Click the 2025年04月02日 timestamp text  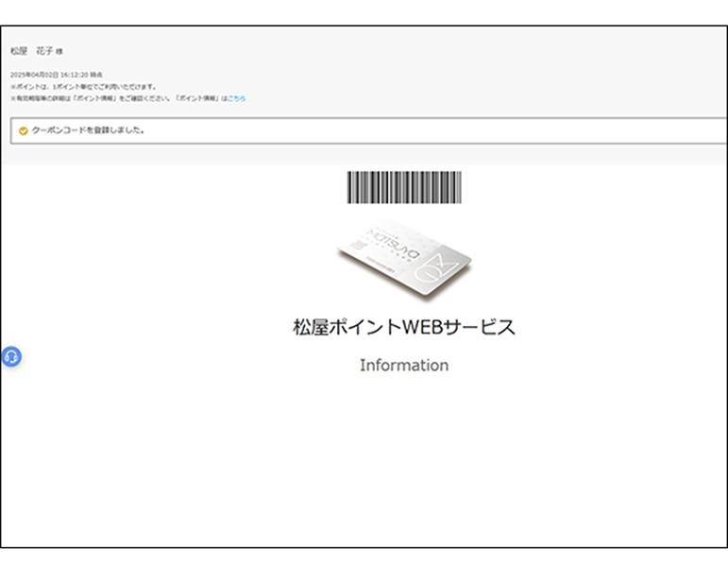(57, 74)
